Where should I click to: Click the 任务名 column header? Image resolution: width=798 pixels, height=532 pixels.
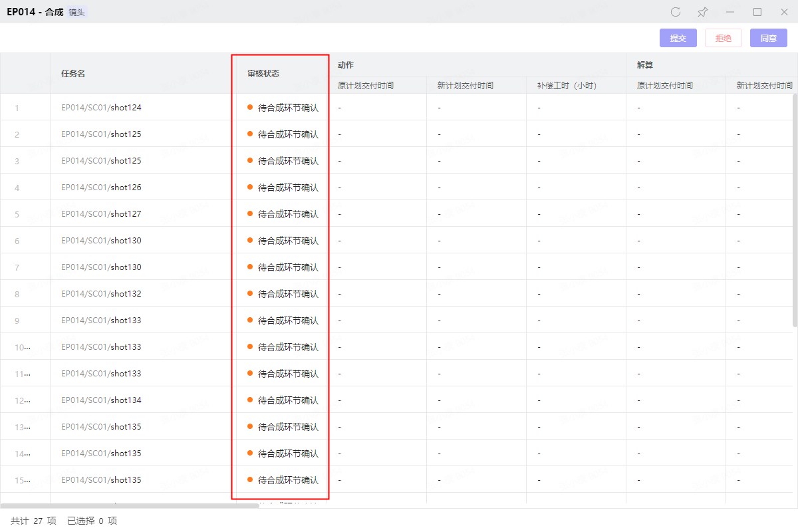tap(73, 74)
